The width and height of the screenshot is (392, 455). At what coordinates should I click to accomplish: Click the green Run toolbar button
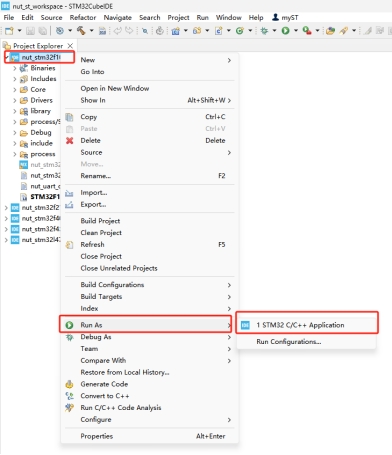pyautogui.click(x=285, y=31)
